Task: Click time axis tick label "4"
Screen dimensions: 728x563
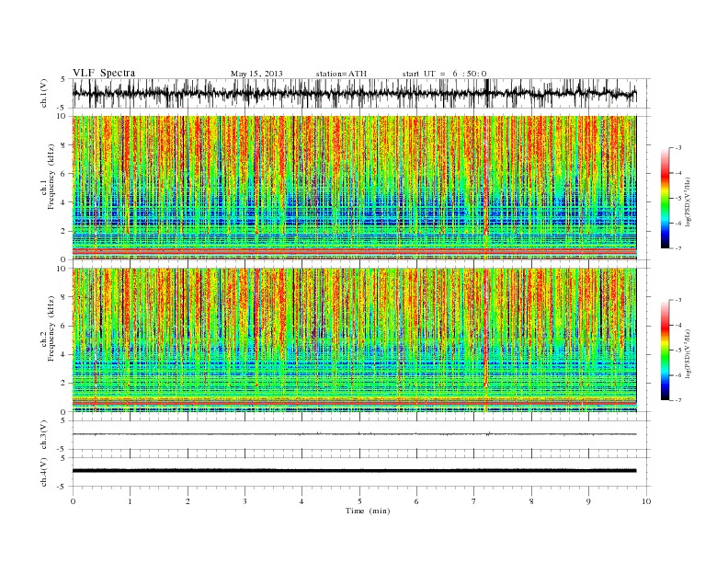Action: [x=302, y=501]
